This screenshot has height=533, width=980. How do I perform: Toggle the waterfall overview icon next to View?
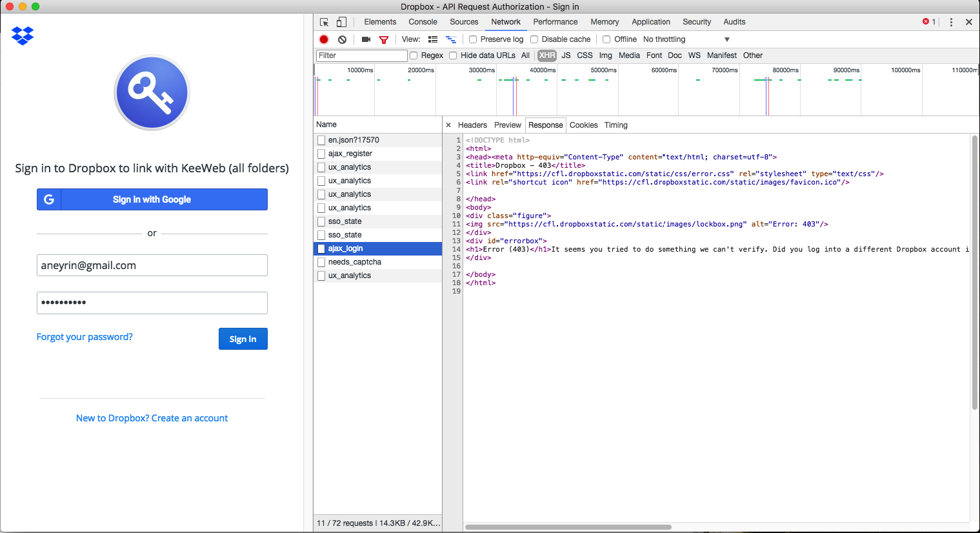pos(451,39)
